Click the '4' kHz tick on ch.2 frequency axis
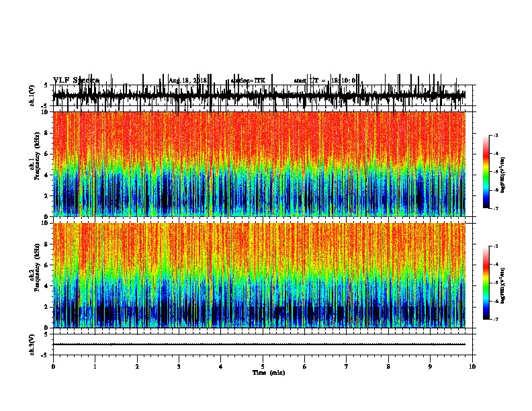Viewport: 532px width, 411px height. coord(47,286)
